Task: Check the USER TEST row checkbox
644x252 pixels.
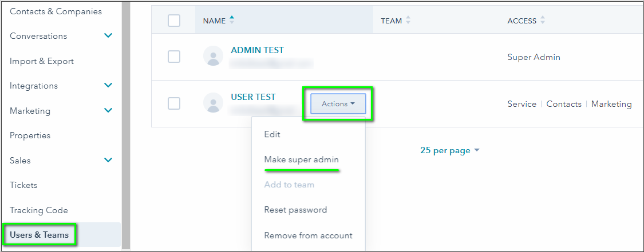Action: point(174,103)
